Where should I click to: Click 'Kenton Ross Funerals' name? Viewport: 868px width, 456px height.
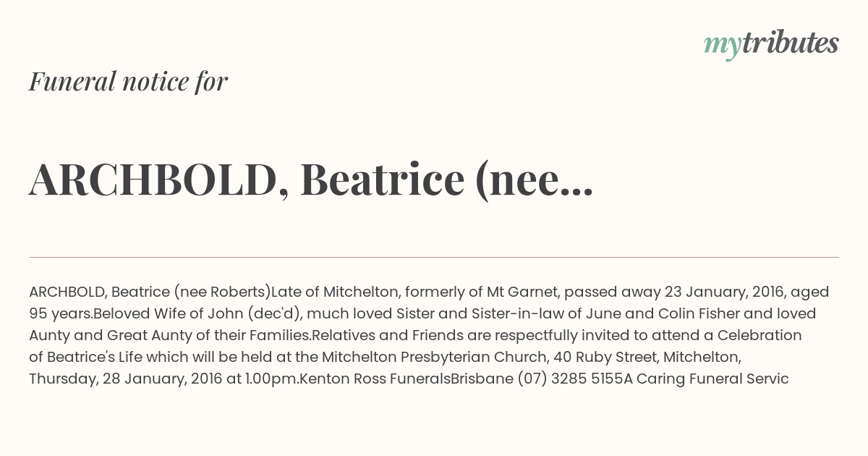(375, 379)
